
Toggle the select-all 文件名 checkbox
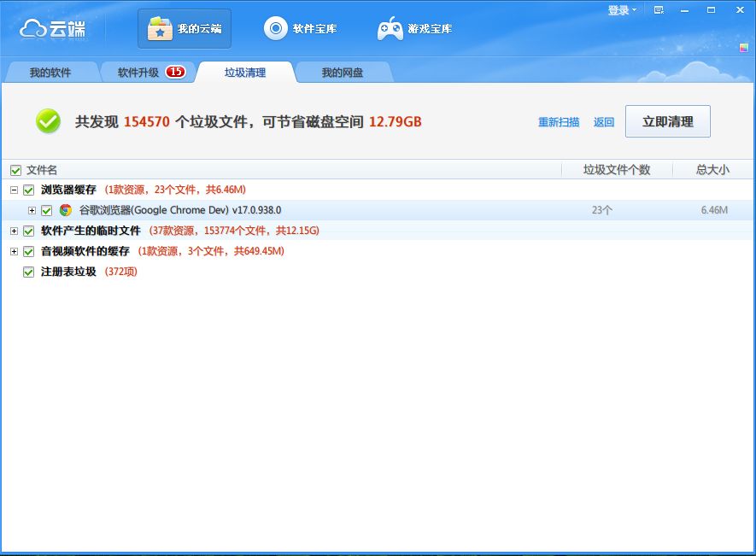tap(16, 170)
